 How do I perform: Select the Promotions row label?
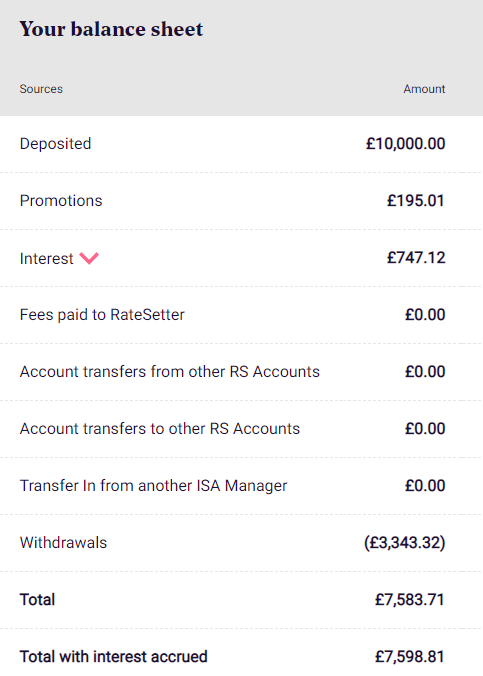[61, 200]
